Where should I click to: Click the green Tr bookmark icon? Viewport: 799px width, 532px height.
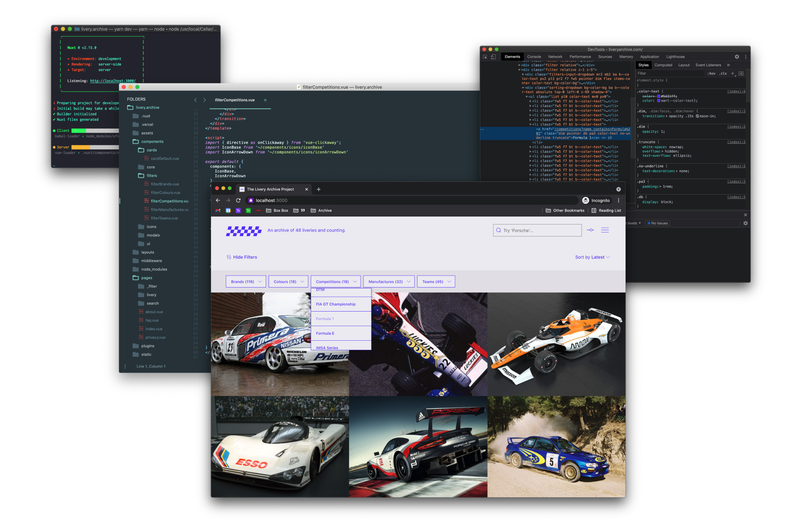coord(248,210)
